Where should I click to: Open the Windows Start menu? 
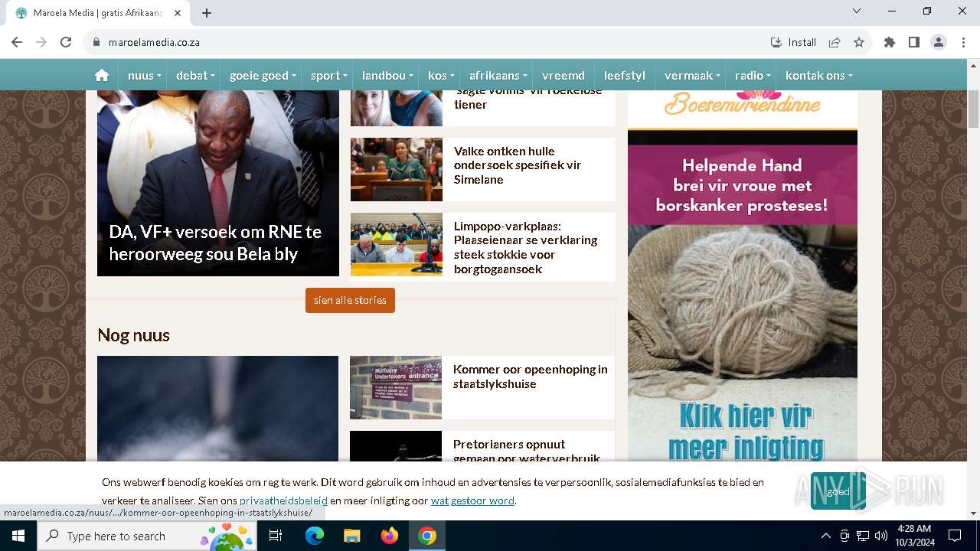coord(18,536)
